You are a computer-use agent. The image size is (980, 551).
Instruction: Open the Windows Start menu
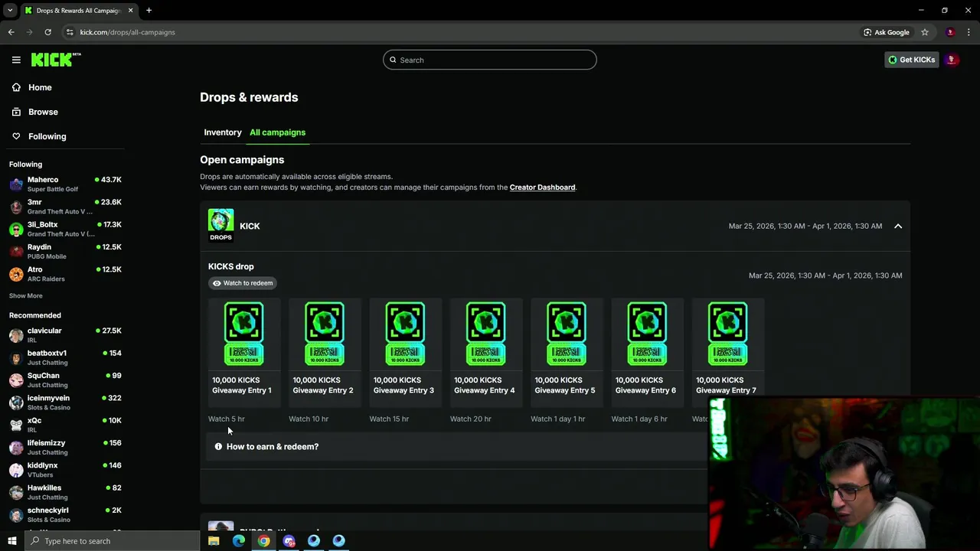pos(11,541)
